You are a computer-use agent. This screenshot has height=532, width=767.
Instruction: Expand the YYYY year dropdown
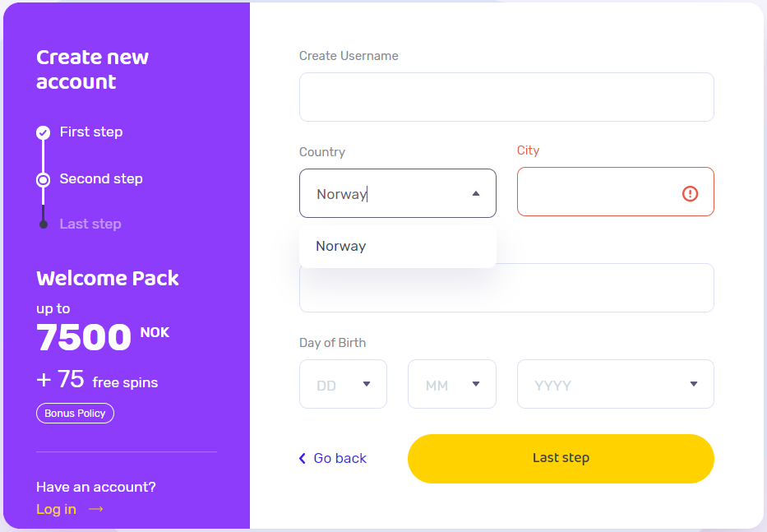point(615,384)
